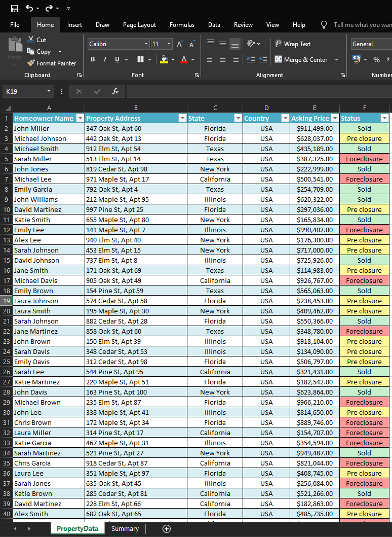Click the Undo arrow icon
Image resolution: width=392 pixels, height=537 pixels.
pos(29,8)
